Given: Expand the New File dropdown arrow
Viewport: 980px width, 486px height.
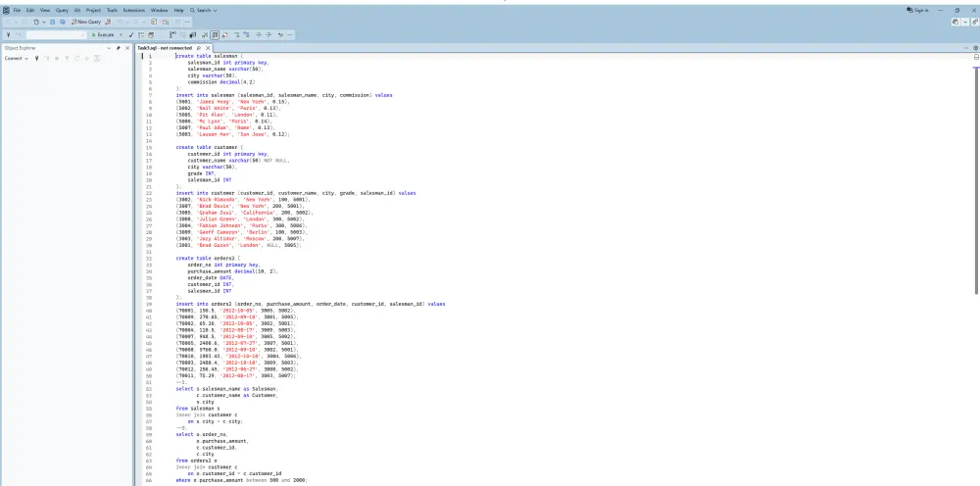Looking at the screenshot, I should pos(44,22).
